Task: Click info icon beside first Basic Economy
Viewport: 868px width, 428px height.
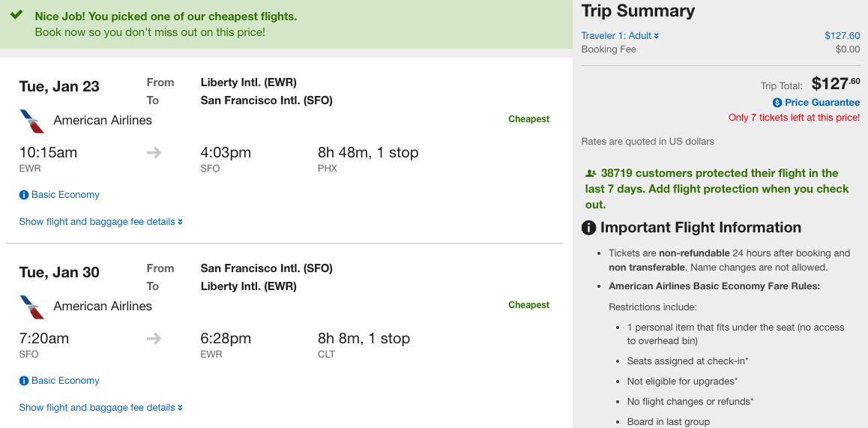Action: click(24, 195)
